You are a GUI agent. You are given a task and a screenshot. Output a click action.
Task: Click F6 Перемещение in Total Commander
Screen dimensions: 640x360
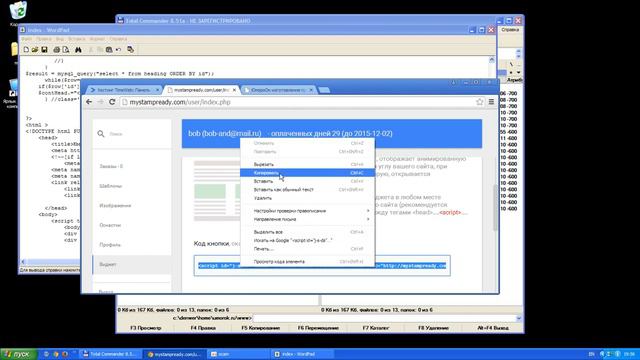coord(318,328)
